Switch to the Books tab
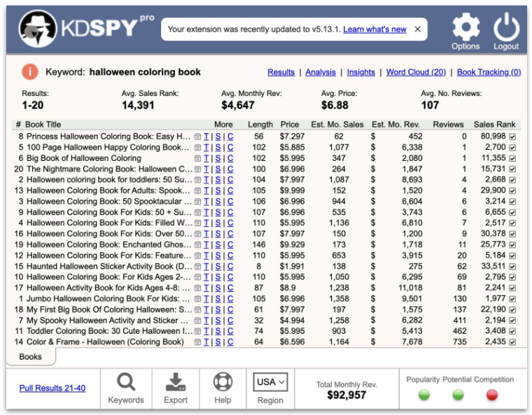Image resolution: width=532 pixels, height=415 pixels. (30, 357)
